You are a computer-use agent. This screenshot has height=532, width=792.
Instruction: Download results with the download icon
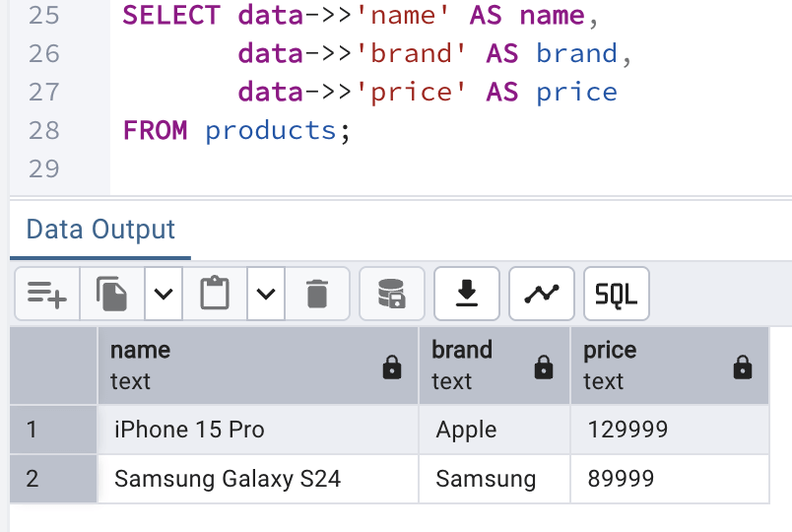[x=467, y=294]
